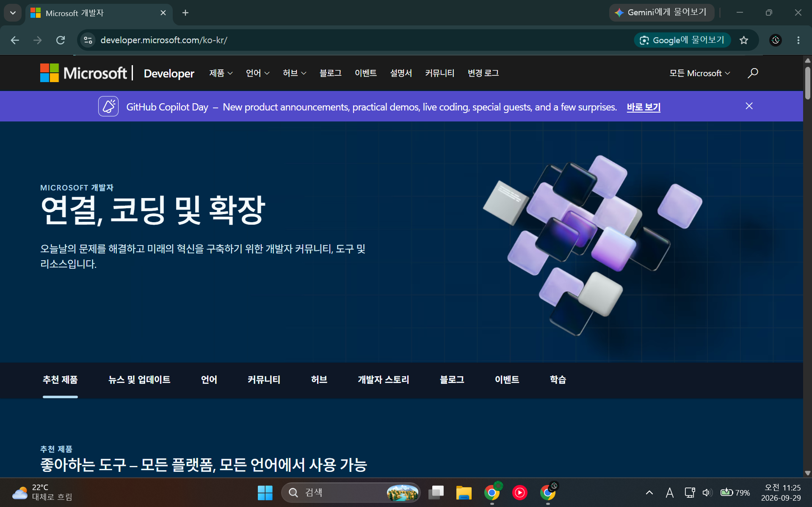Click the hero cube illustration image

[x=593, y=245]
